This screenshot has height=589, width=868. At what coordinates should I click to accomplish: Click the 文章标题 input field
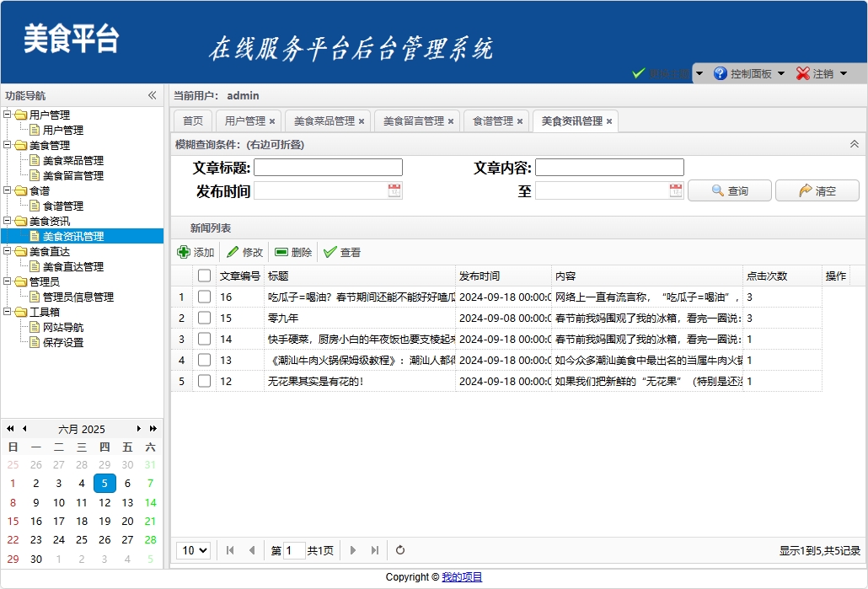click(329, 168)
